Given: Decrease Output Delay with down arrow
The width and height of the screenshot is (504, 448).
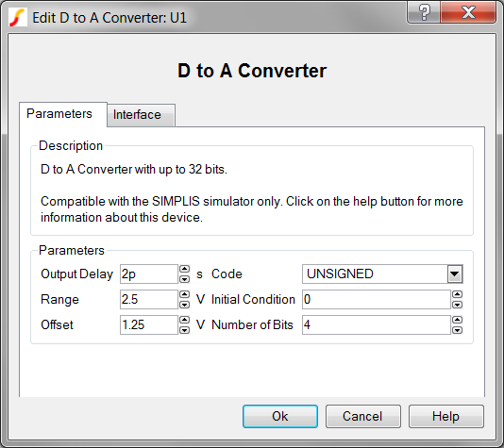Looking at the screenshot, I should pos(184,279).
